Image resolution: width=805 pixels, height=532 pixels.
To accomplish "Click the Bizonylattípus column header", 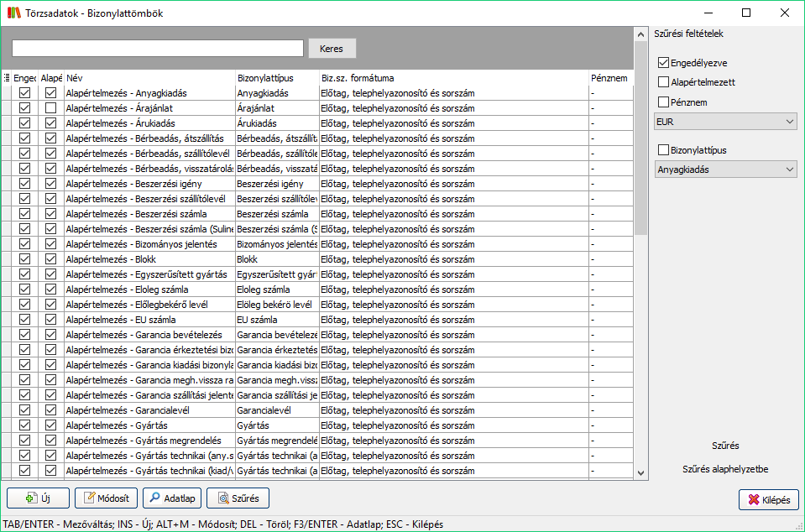I will pos(276,78).
